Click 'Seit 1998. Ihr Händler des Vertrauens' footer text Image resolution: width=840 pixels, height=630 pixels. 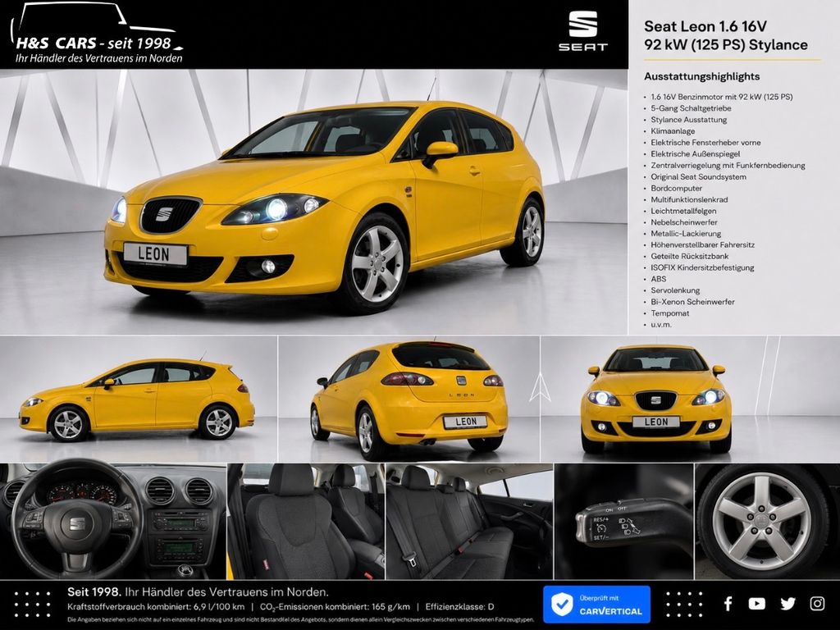pyautogui.click(x=198, y=592)
